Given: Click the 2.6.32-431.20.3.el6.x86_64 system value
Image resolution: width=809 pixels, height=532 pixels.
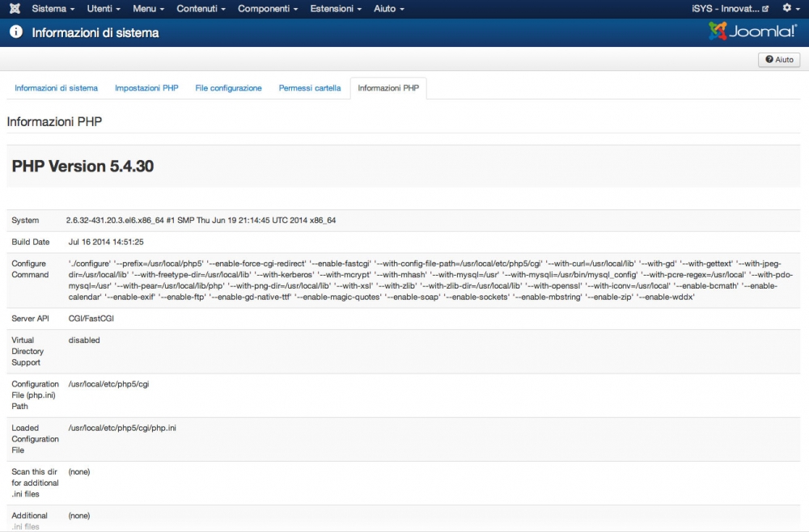Looking at the screenshot, I should click(201, 220).
